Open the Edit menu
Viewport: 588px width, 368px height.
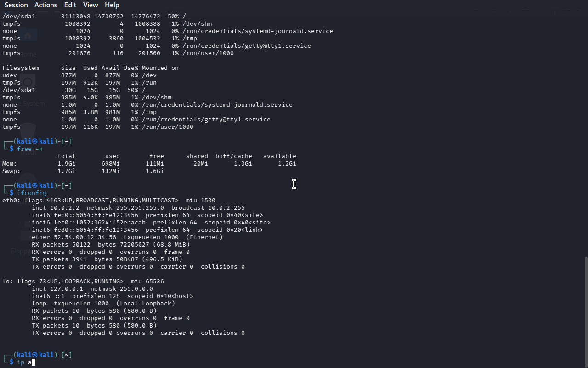pos(70,5)
